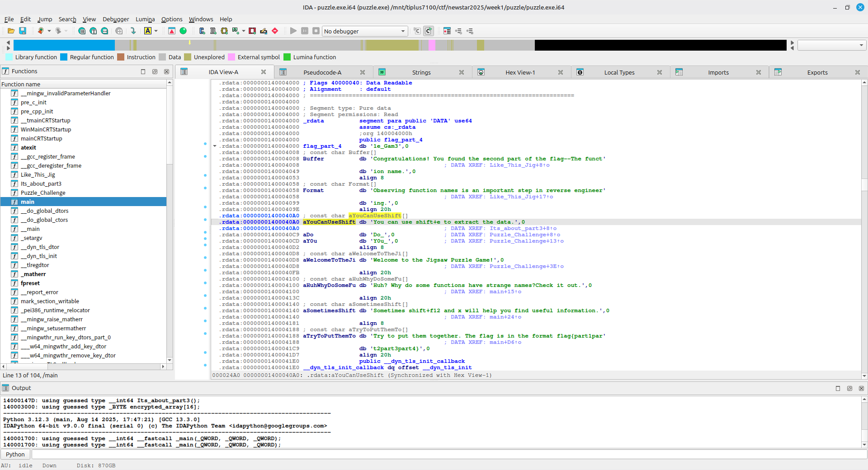The height and width of the screenshot is (470, 868).
Task: Click the Functions panel float icon
Action: coord(155,71)
